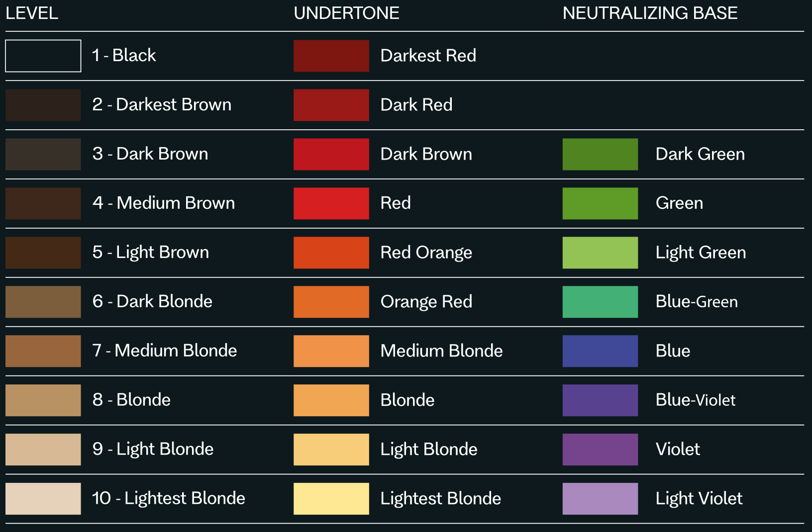Click the Red Orange undertone swatch

coord(331,253)
